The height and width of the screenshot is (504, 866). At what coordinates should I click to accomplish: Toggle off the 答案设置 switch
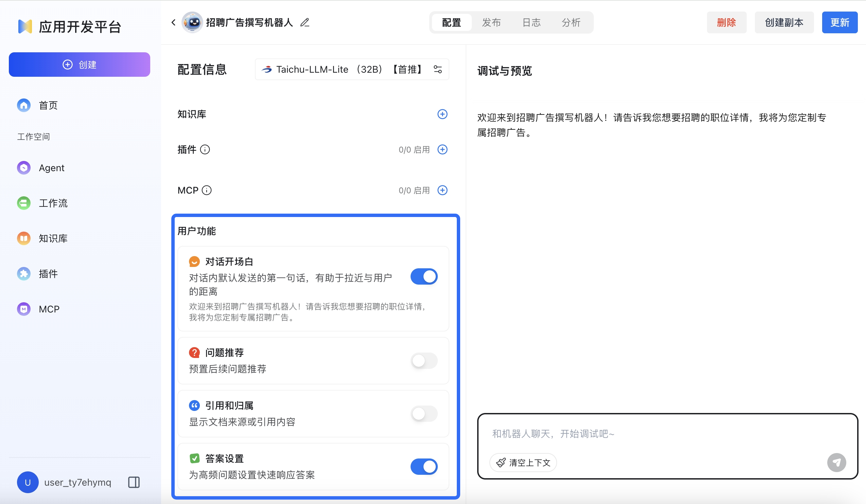(x=424, y=467)
